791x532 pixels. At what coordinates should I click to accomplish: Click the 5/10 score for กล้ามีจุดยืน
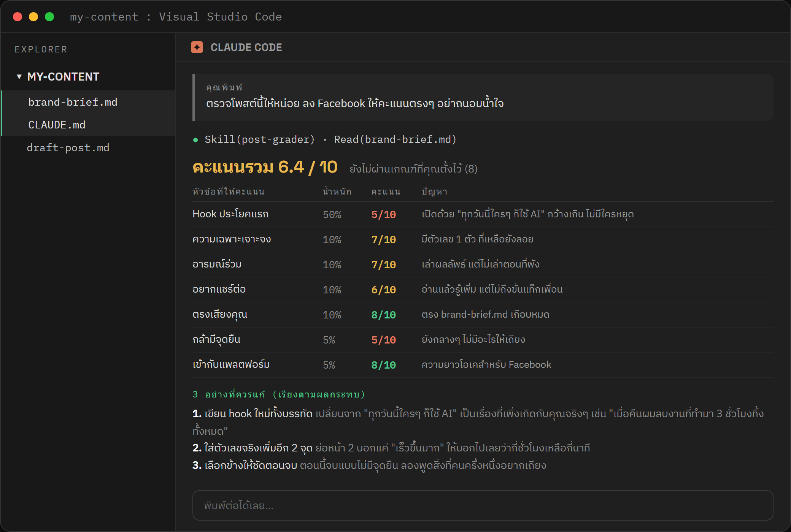click(x=384, y=340)
